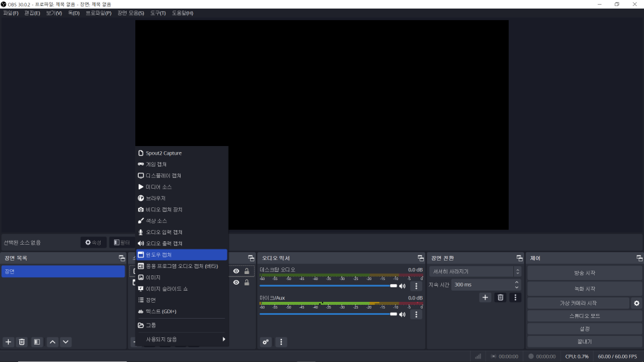Mute 데스크탑 오디오 speaker icon

[x=403, y=286]
